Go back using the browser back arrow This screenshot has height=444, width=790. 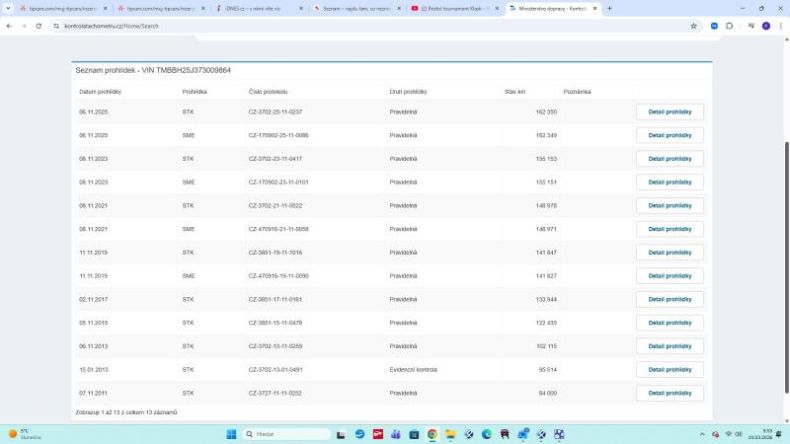pyautogui.click(x=9, y=26)
